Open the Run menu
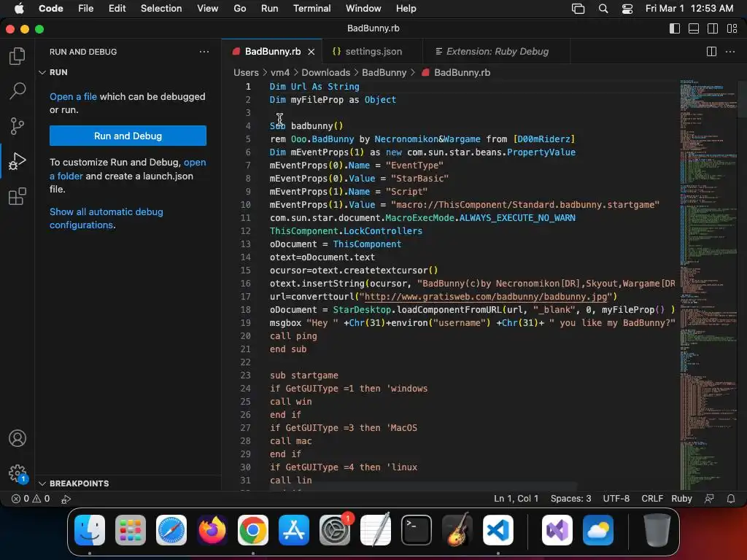Screen dimensions: 747x560 pos(269,9)
